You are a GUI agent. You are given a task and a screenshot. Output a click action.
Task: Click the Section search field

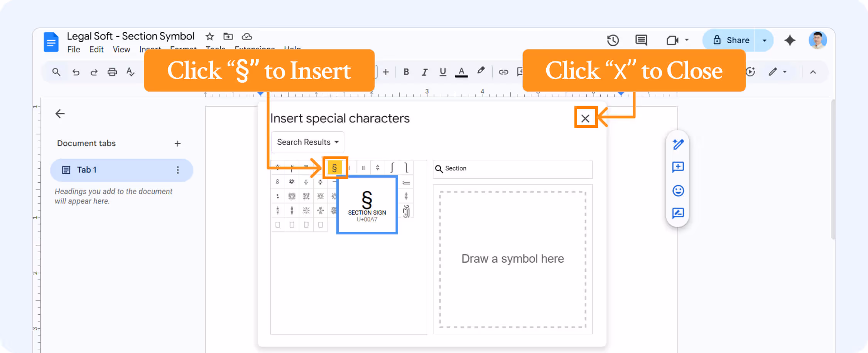(x=512, y=169)
